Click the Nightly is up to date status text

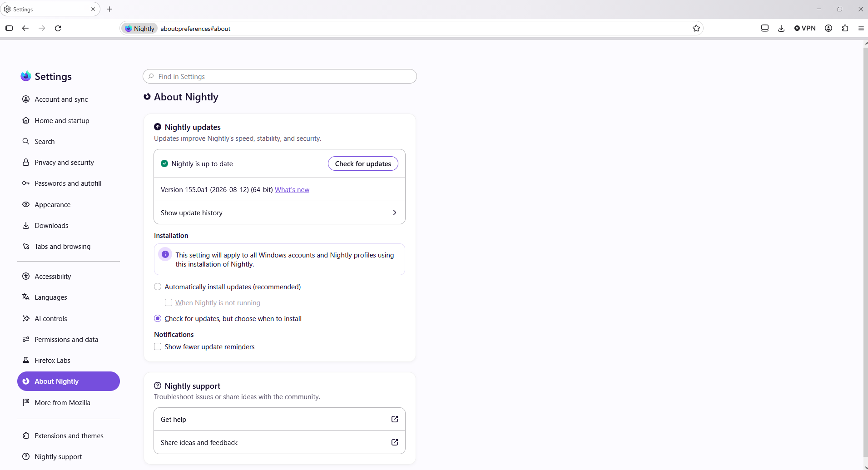pos(202,163)
